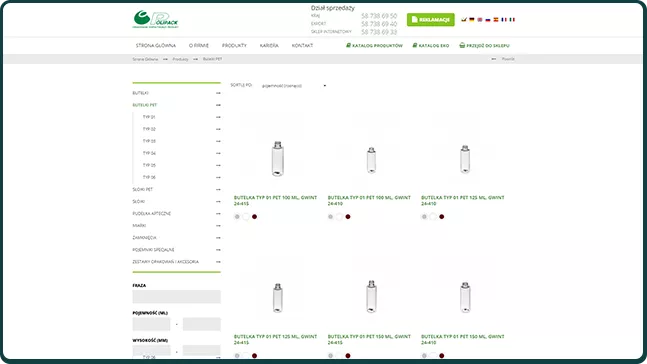Viewport: 647px width, 364px height.
Task: Select dark red swatch for 100 ml 24/410 bottle
Action: [x=348, y=217]
